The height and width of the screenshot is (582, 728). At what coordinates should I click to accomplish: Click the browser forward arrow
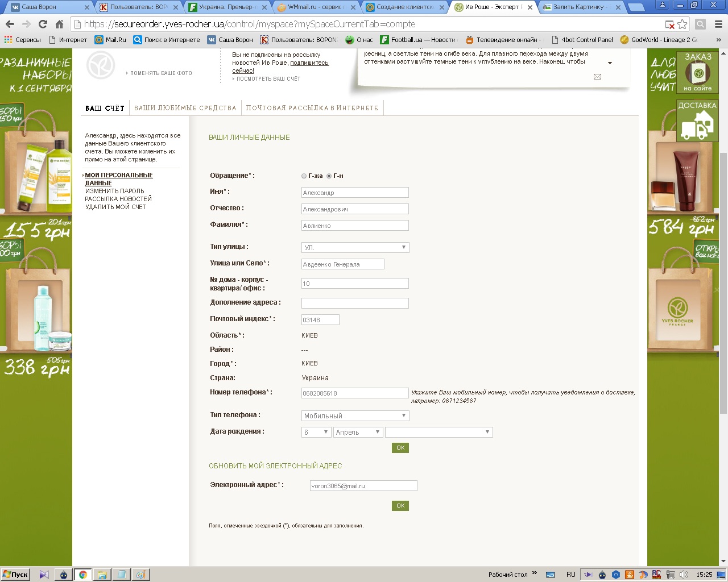point(26,24)
